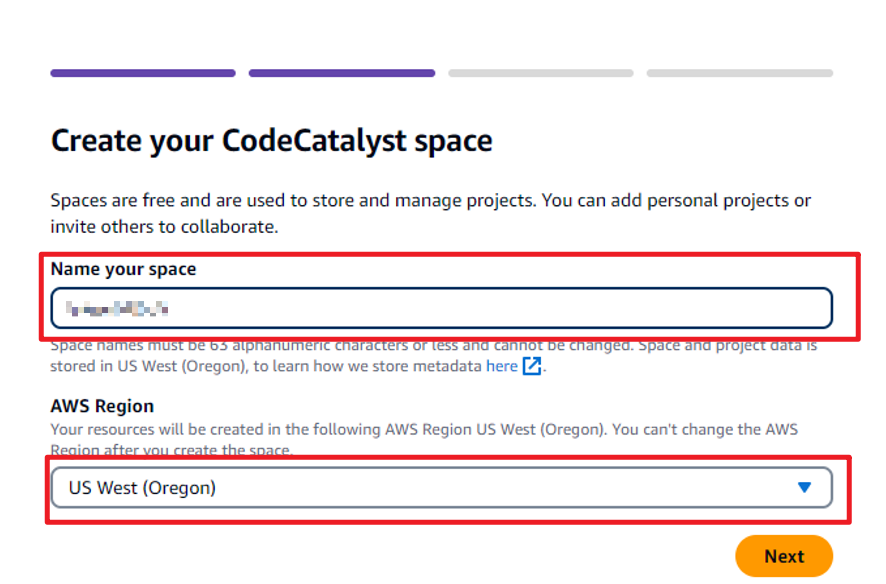The width and height of the screenshot is (886, 584).
Task: Click the AWS Region description text
Action: tap(424, 430)
